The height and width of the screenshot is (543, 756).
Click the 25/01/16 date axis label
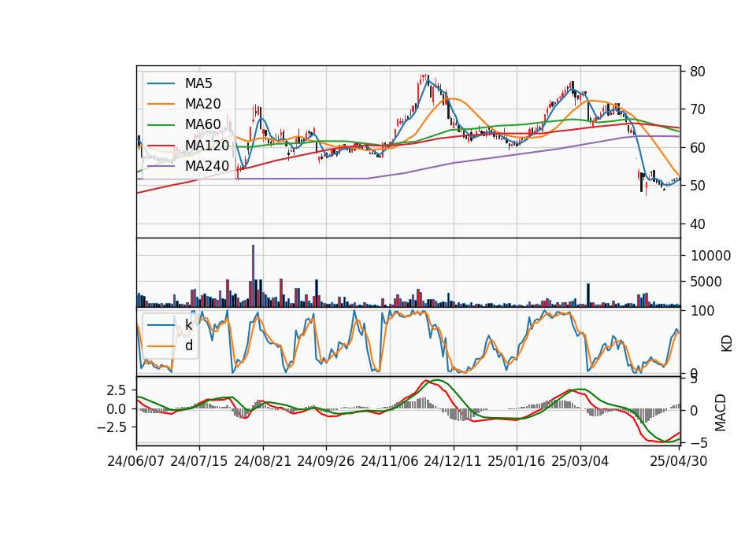click(x=517, y=461)
